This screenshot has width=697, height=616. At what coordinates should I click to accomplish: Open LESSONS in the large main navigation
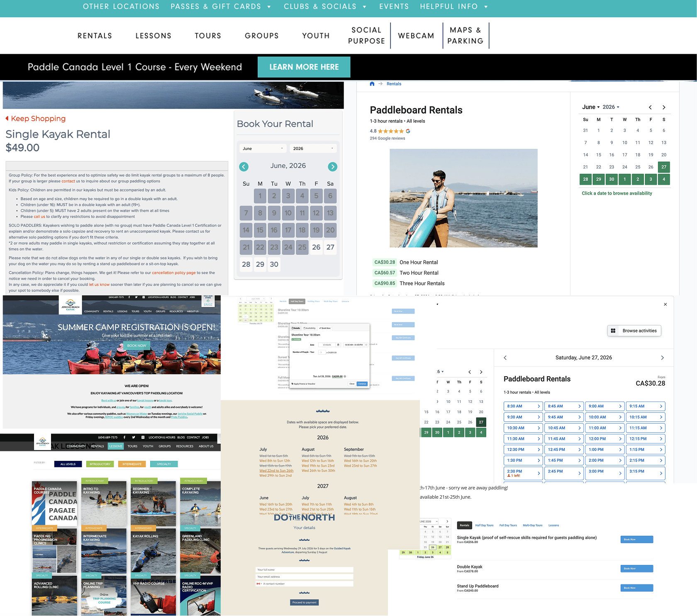tap(154, 36)
